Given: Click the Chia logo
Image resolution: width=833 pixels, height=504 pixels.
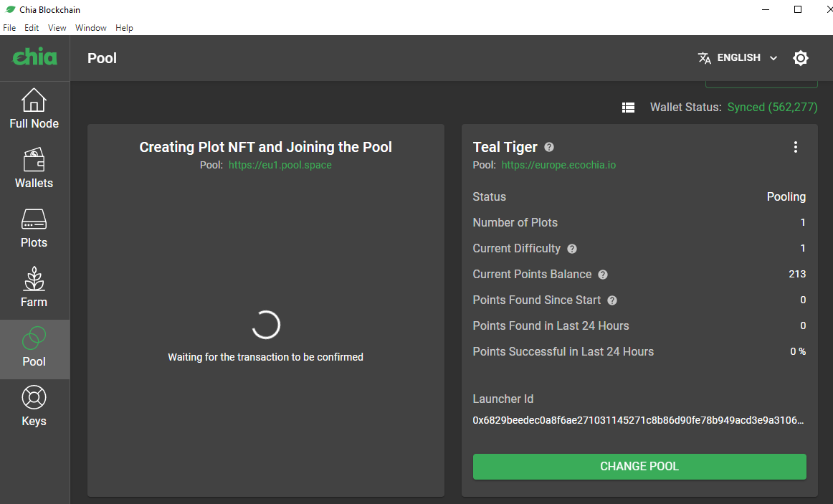Looking at the screenshot, I should click(34, 57).
